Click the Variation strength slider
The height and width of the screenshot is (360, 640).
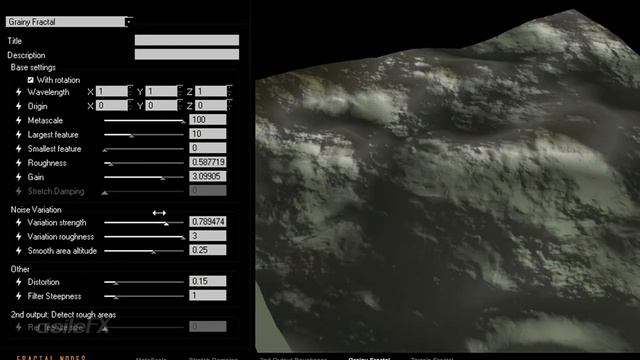[x=144, y=223]
